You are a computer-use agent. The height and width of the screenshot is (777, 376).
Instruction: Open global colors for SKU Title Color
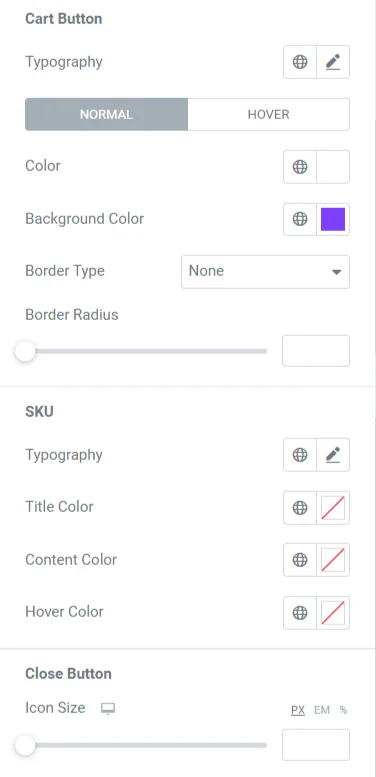300,507
